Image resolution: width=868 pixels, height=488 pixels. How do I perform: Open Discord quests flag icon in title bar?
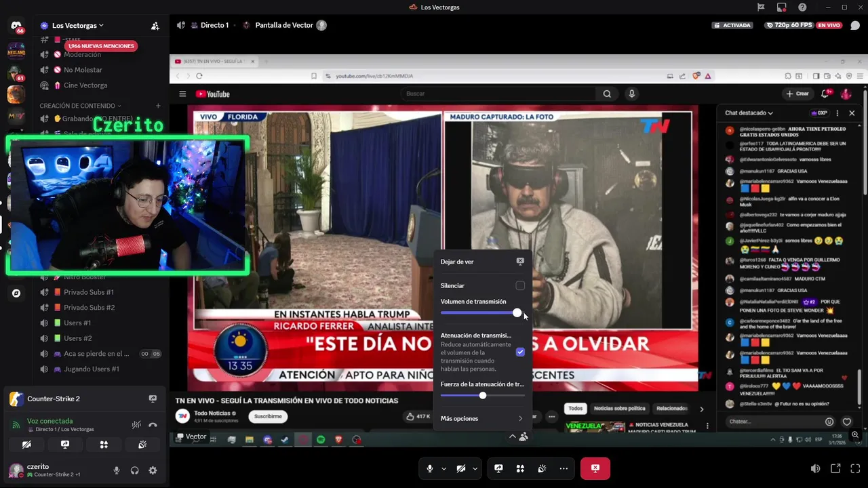[761, 7]
